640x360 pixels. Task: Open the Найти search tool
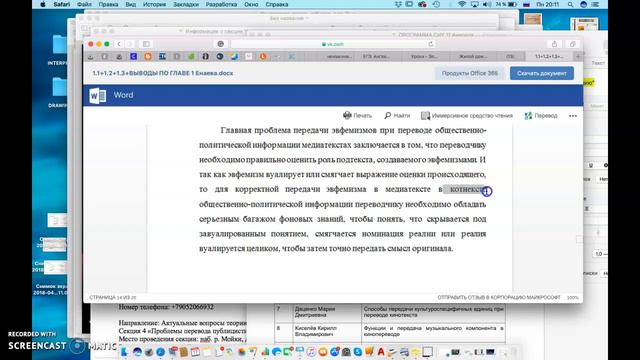[397, 116]
